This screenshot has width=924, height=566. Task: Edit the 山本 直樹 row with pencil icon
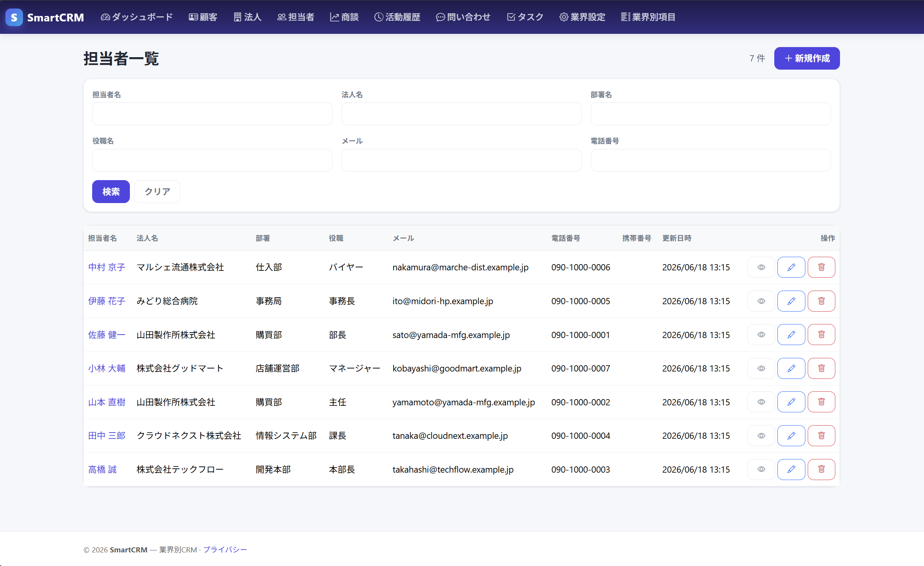point(791,402)
